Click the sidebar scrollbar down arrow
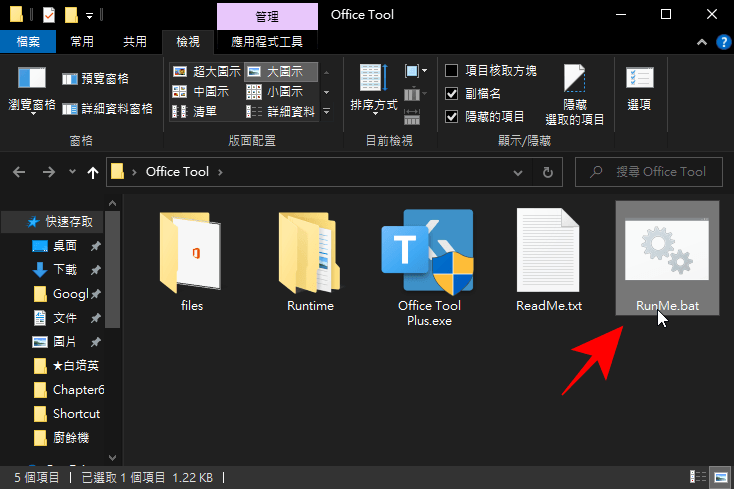The width and height of the screenshot is (734, 489). click(x=112, y=457)
